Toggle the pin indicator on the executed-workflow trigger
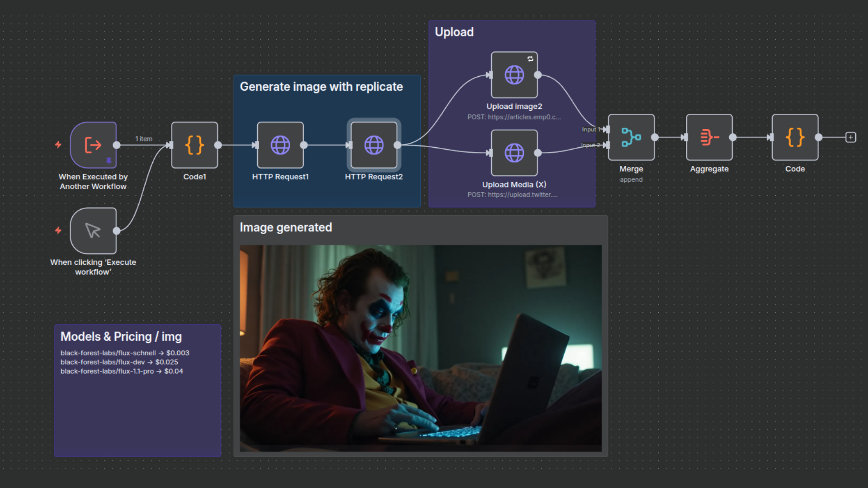Image resolution: width=868 pixels, height=488 pixels. [109, 160]
